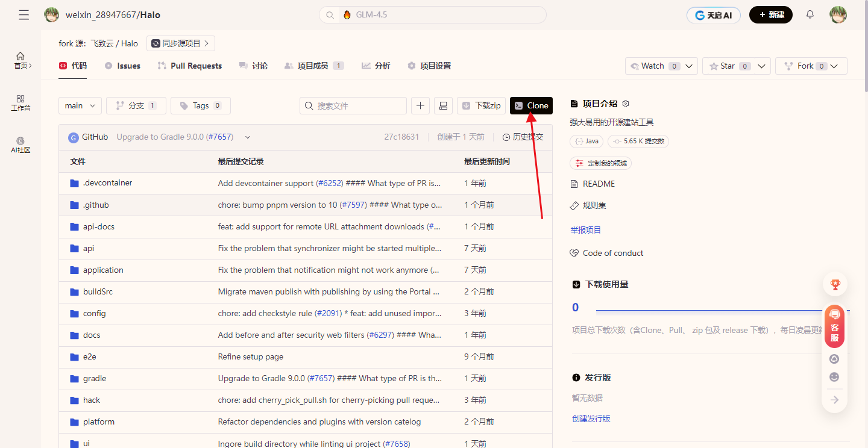This screenshot has width=868, height=448.
Task: Click the 搜索文件 search field
Action: 353,105
